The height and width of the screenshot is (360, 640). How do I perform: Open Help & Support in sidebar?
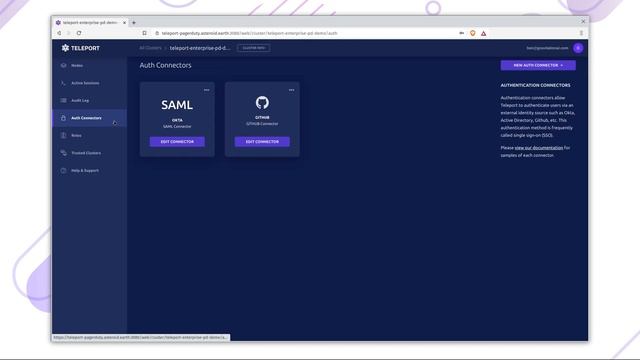coord(89,171)
